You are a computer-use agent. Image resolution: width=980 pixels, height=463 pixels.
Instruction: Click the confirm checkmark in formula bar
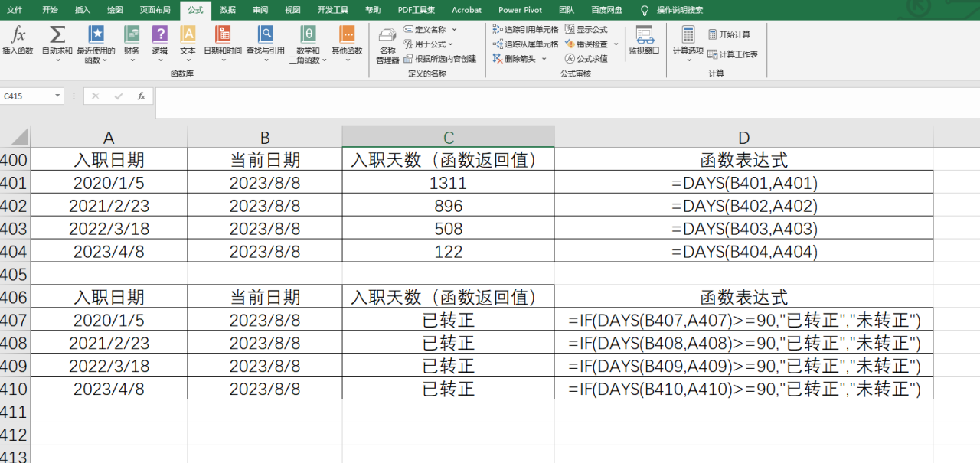(x=119, y=96)
